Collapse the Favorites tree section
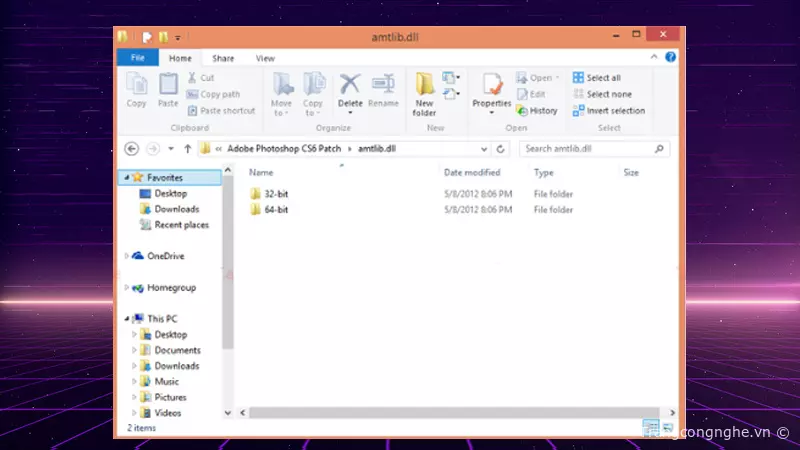Viewport: 800px width, 450px height. (x=126, y=177)
